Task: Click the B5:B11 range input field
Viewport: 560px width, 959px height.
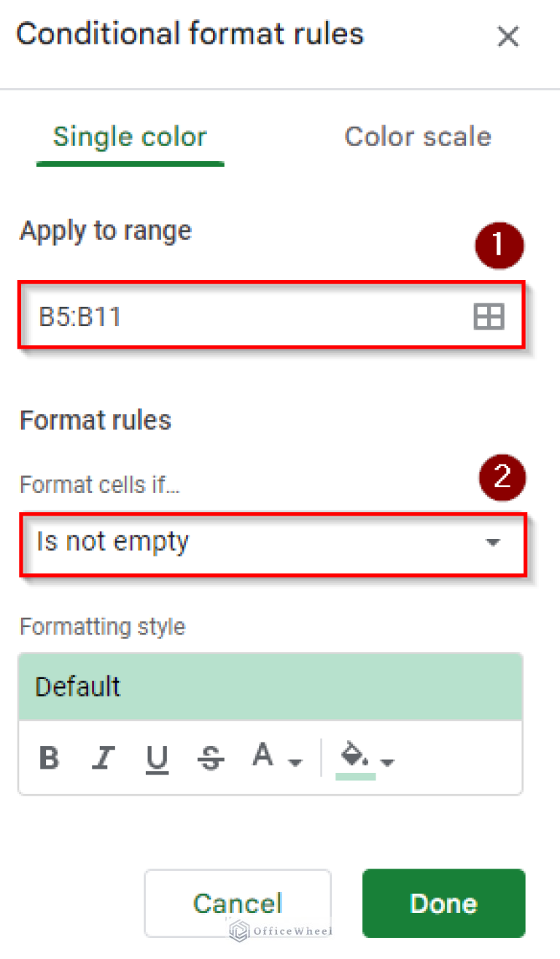Action: tap(248, 317)
